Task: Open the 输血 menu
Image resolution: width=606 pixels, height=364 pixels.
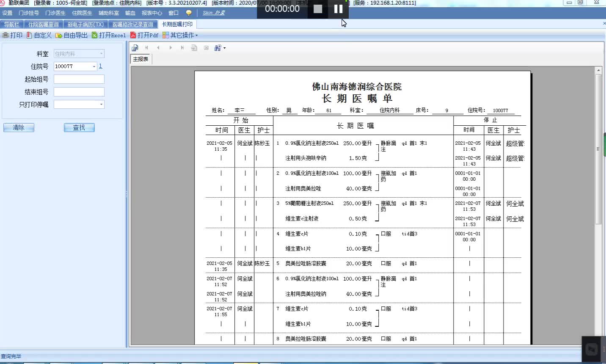Action: pos(130,13)
